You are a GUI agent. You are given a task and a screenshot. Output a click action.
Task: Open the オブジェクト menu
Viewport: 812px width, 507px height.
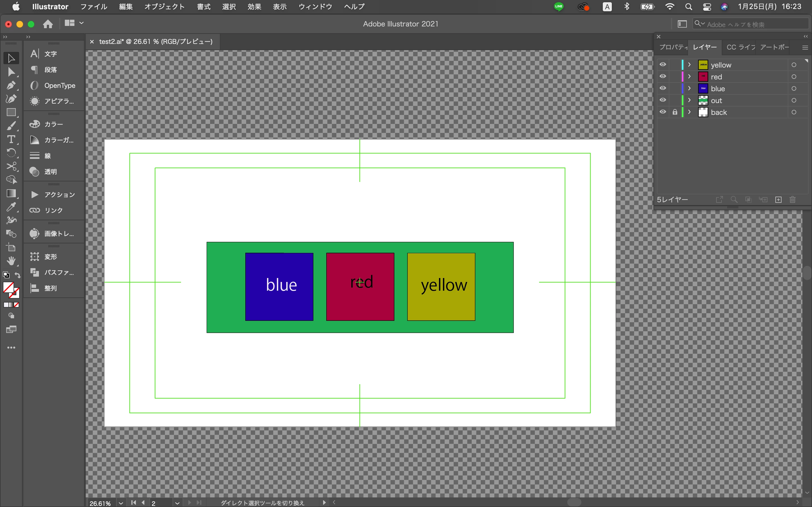(x=164, y=7)
